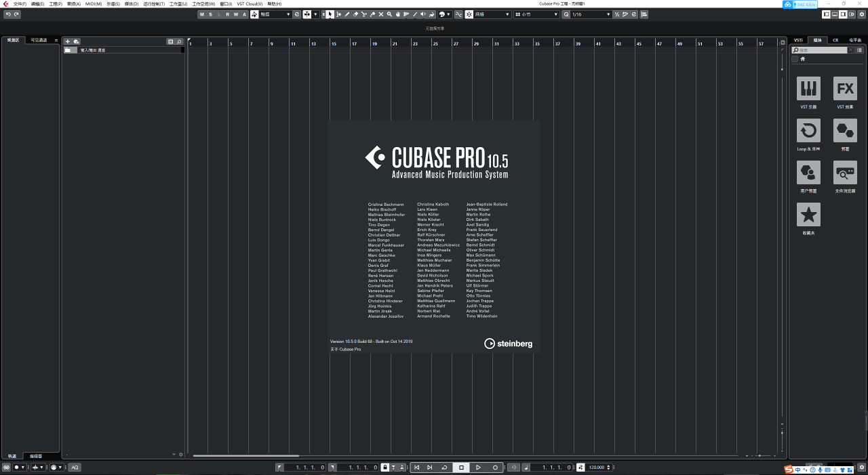
Task: Select the Erase tool
Action: [355, 14]
